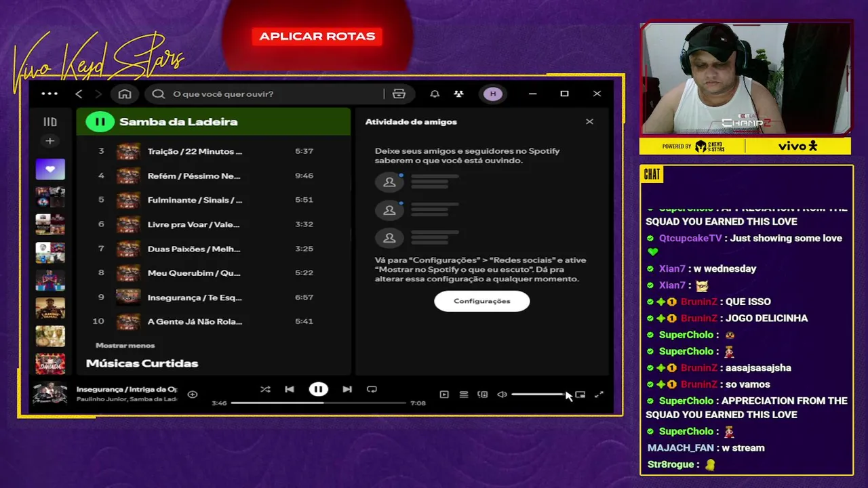This screenshot has height=488, width=868.
Task: Open the connect-to-device icon
Action: [x=483, y=394]
